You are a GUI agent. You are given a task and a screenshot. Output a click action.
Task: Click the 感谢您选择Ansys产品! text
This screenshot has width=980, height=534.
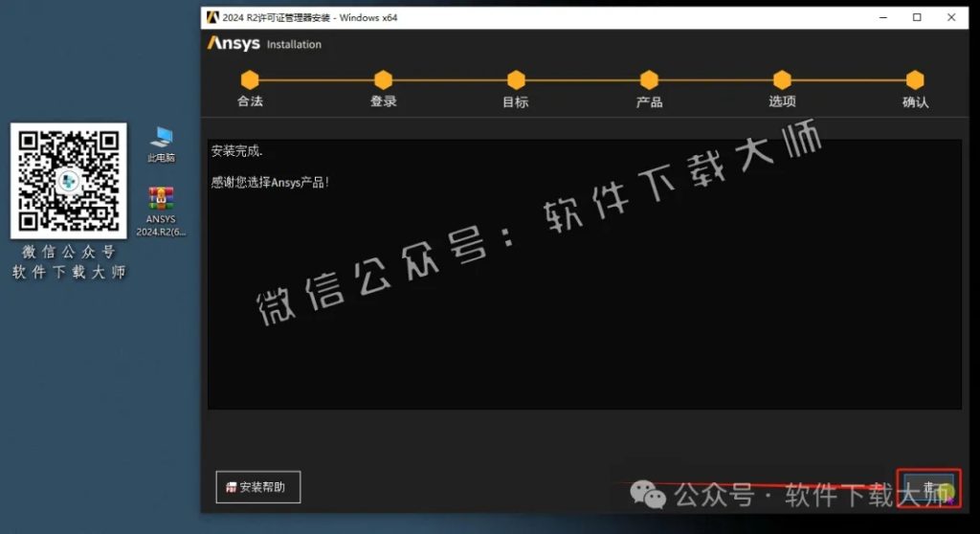pos(270,183)
